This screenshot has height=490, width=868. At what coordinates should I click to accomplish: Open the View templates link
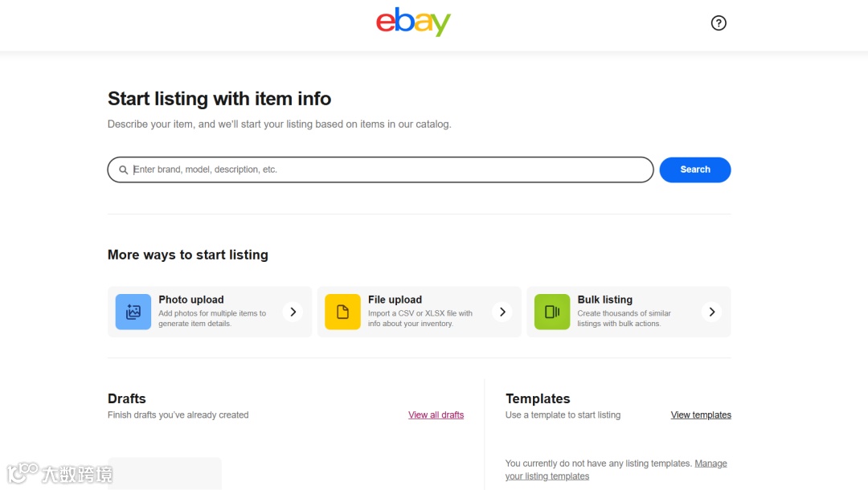(x=701, y=415)
